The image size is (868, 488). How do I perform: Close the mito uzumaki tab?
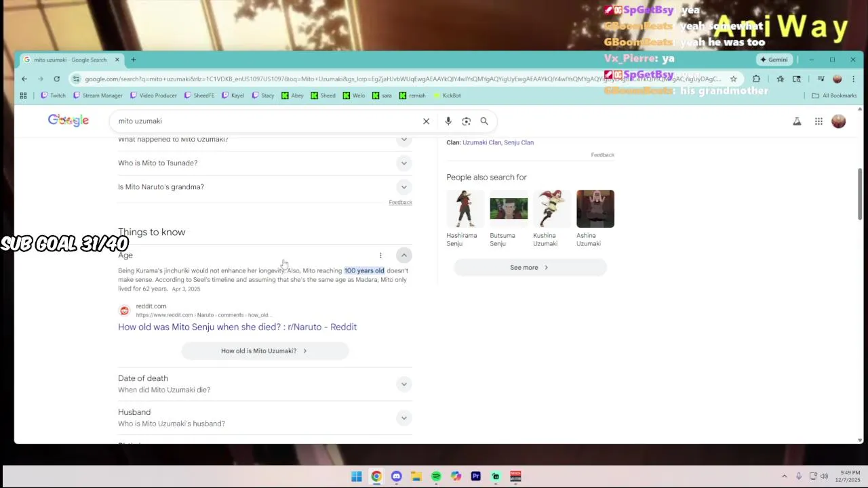(117, 60)
